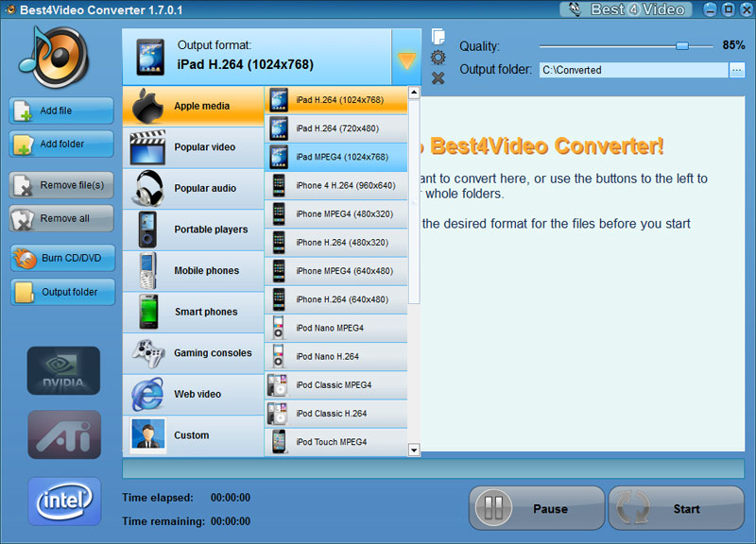The image size is (756, 544).
Task: Click the Remove all button
Action: (x=61, y=219)
